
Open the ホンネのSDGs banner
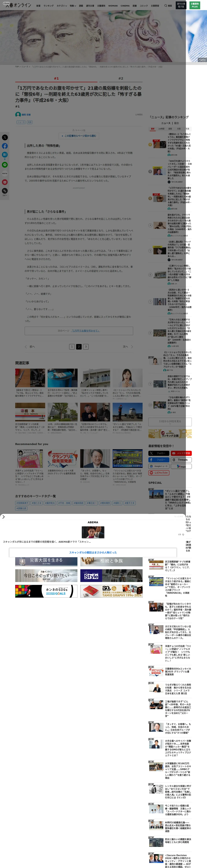(46, 591)
